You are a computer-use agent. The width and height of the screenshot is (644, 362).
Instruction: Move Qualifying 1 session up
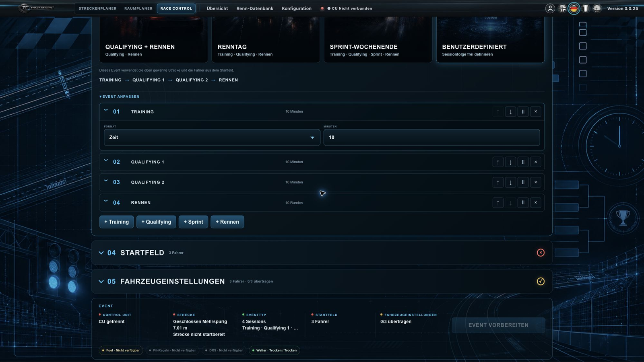pyautogui.click(x=498, y=162)
